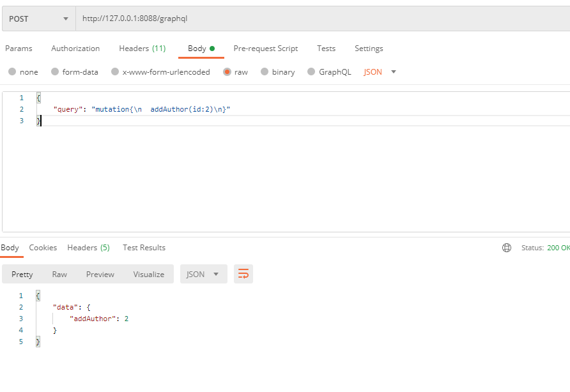Open the response Headers (5) tab
The width and height of the screenshot is (570, 392).
click(88, 248)
